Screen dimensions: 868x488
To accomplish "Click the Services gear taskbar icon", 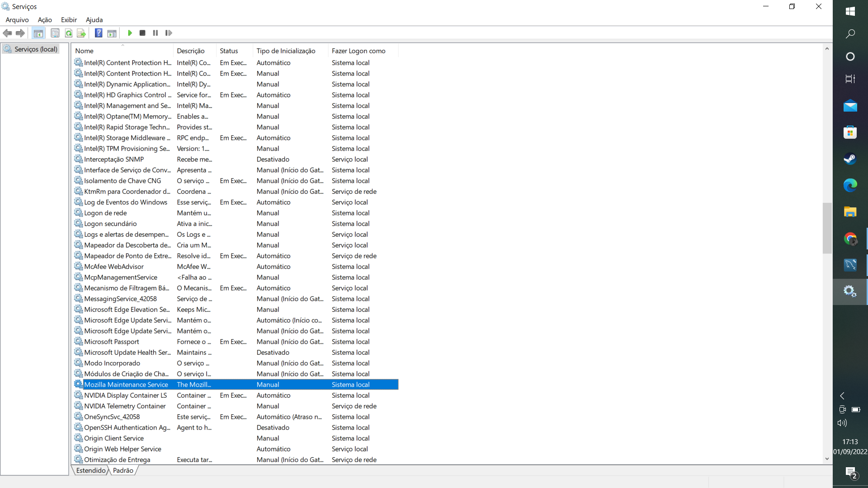I will (850, 291).
